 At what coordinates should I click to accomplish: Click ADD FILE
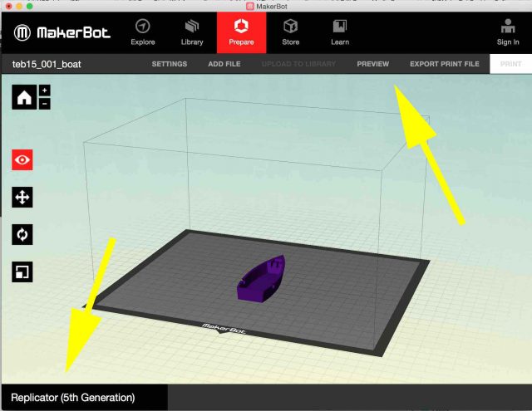click(x=224, y=64)
